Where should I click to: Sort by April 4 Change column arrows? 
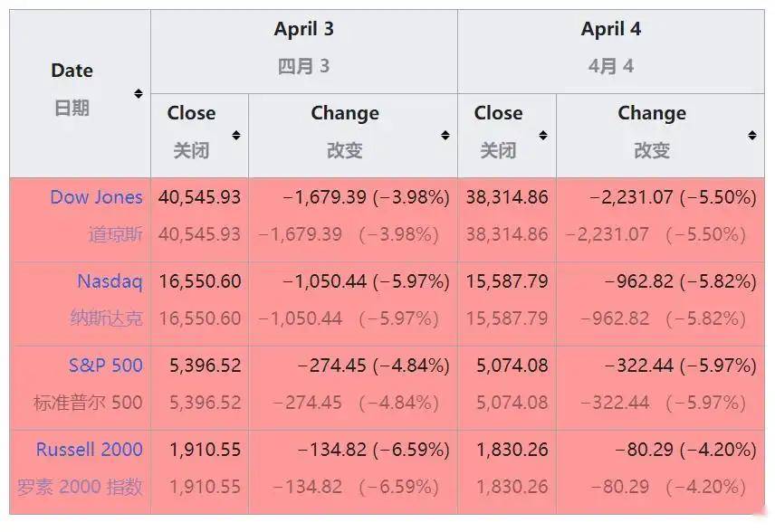[x=752, y=136]
